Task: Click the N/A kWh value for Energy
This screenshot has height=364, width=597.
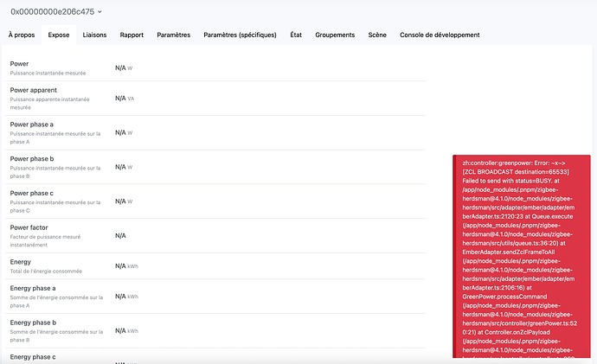Action: (x=126, y=266)
